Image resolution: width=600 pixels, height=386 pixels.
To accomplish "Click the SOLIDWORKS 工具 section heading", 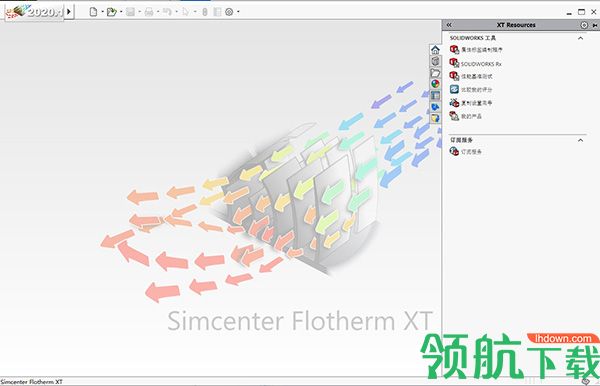I will (x=473, y=38).
